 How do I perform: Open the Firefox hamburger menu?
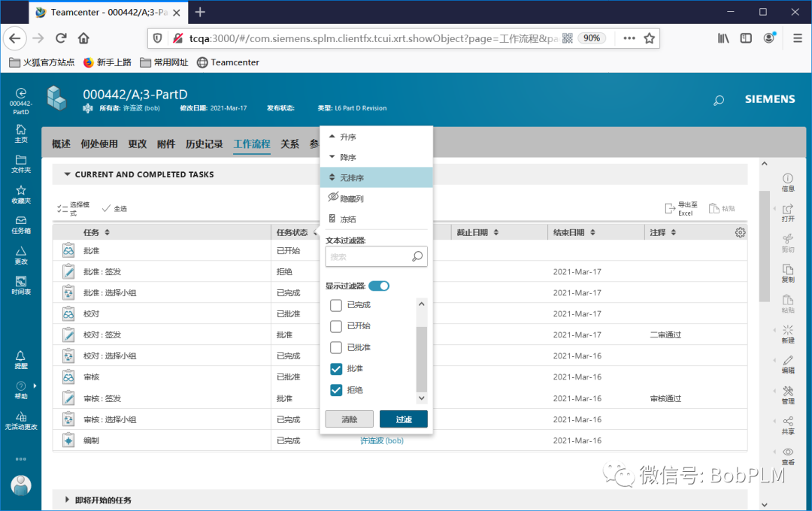tap(798, 38)
